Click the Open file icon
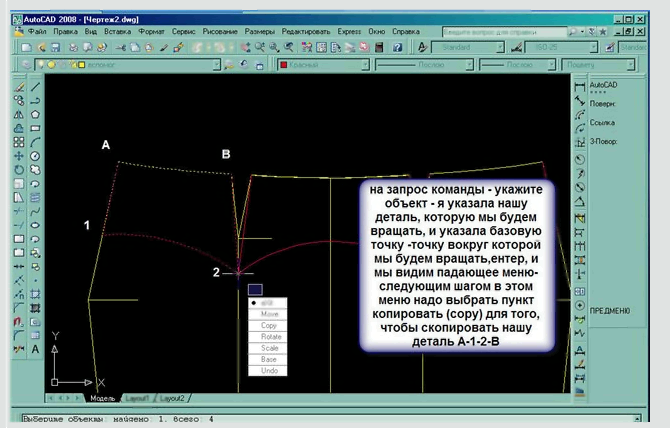The image size is (670, 428). [41, 47]
